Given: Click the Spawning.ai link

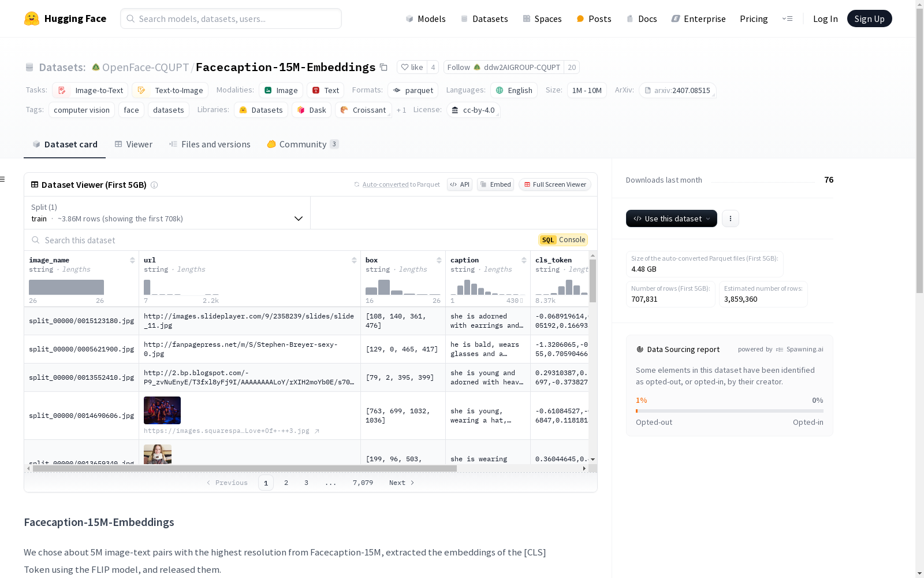Looking at the screenshot, I should [800, 349].
